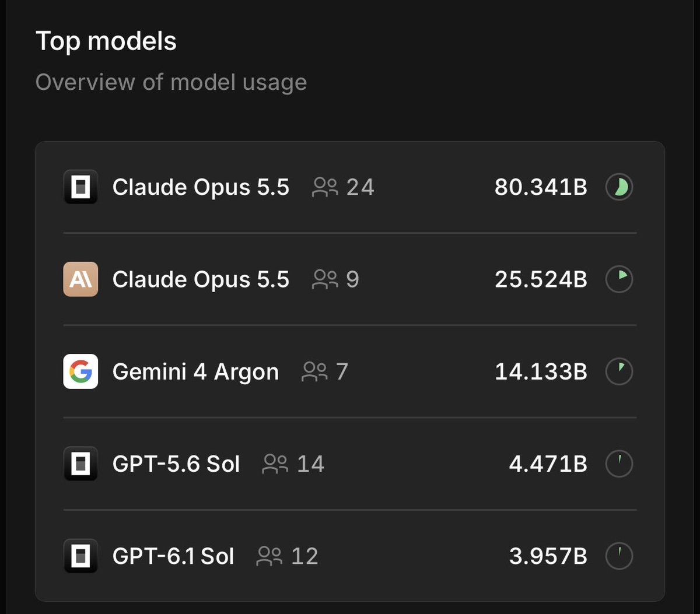The width and height of the screenshot is (700, 614).
Task: Click the pie indicator next to 14.133B
Action: (x=619, y=371)
